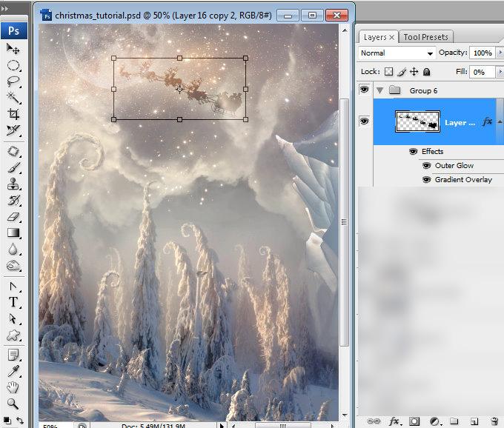Create a new group folder
The height and width of the screenshot is (428, 504).
tap(454, 421)
